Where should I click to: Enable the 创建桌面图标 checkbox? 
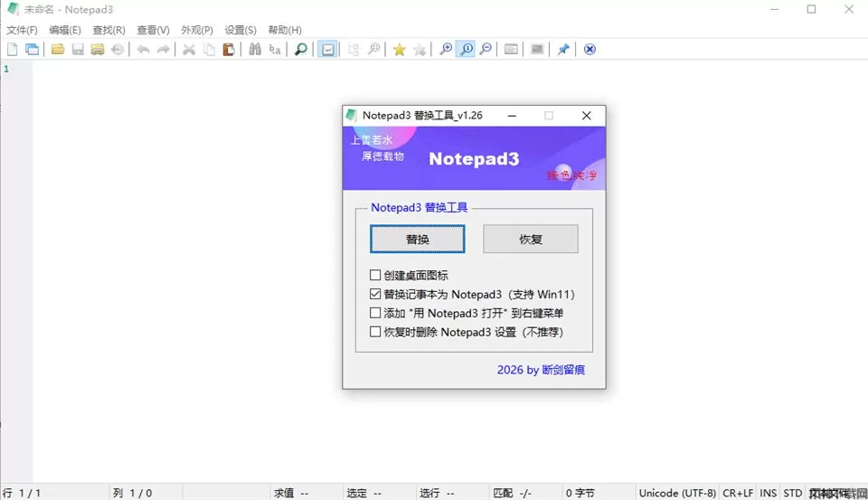pos(375,276)
